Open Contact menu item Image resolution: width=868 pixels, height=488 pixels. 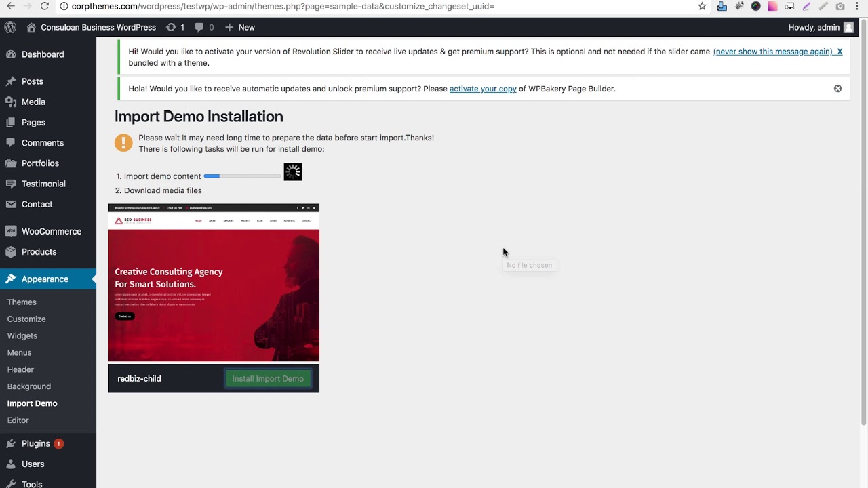pos(37,204)
